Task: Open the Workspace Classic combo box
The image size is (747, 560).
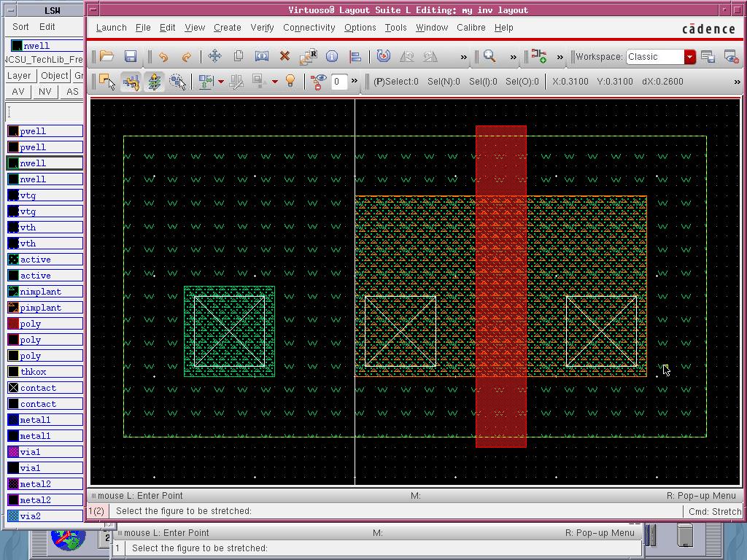Action: click(661, 57)
